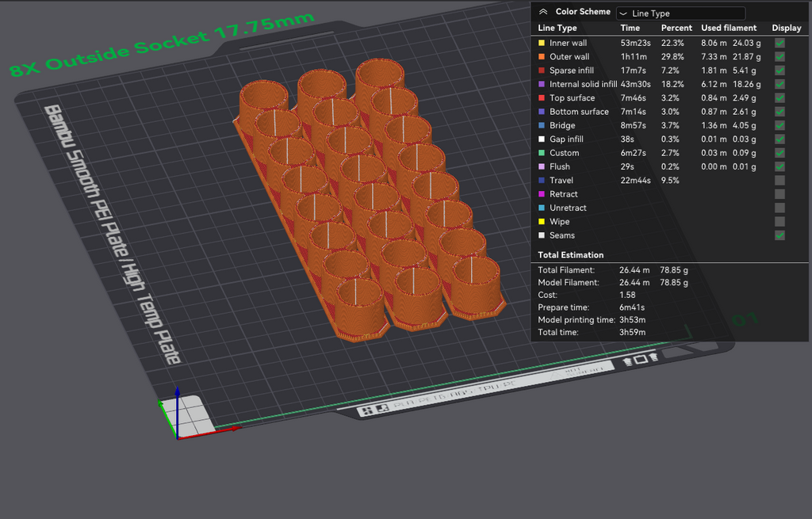This screenshot has width=812, height=519.
Task: Click the Used filament column header
Action: (729, 28)
